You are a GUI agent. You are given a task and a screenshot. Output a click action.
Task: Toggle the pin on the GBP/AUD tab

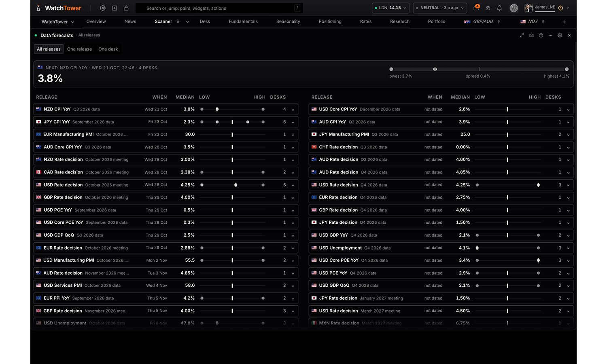[x=499, y=22]
